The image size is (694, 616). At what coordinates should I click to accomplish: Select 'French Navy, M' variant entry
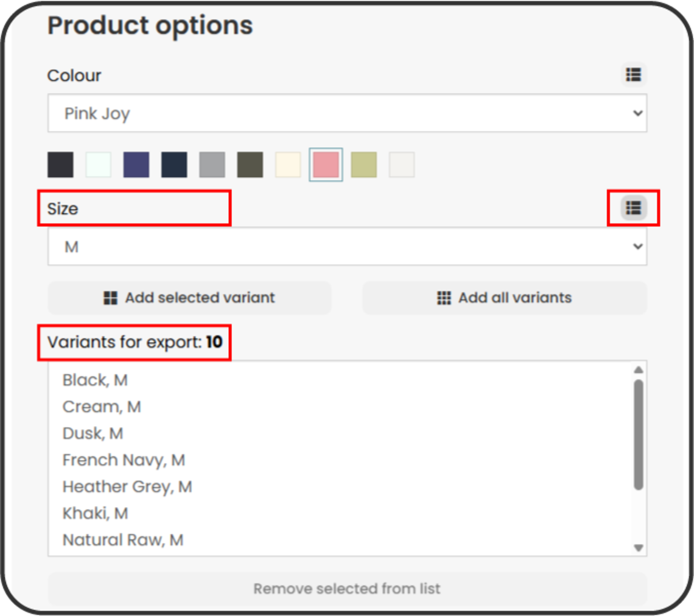(124, 460)
